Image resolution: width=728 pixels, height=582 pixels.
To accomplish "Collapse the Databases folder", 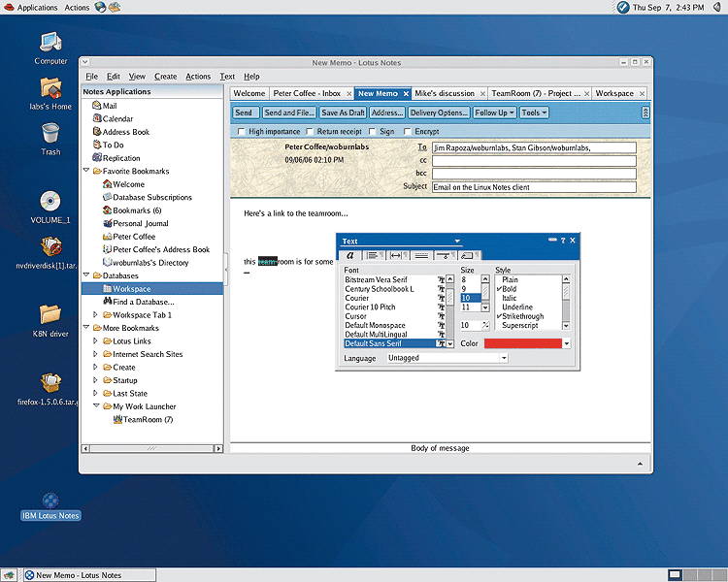I will click(86, 275).
